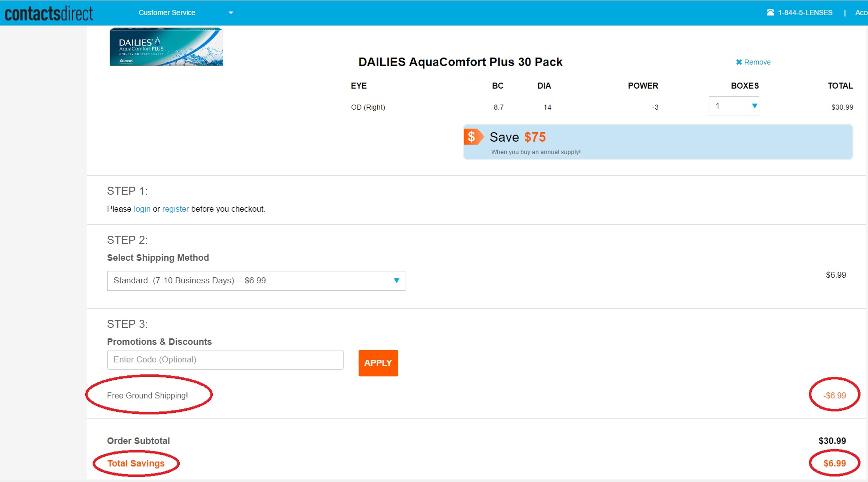Open the Select Shipping Method dropdown

[x=256, y=281]
